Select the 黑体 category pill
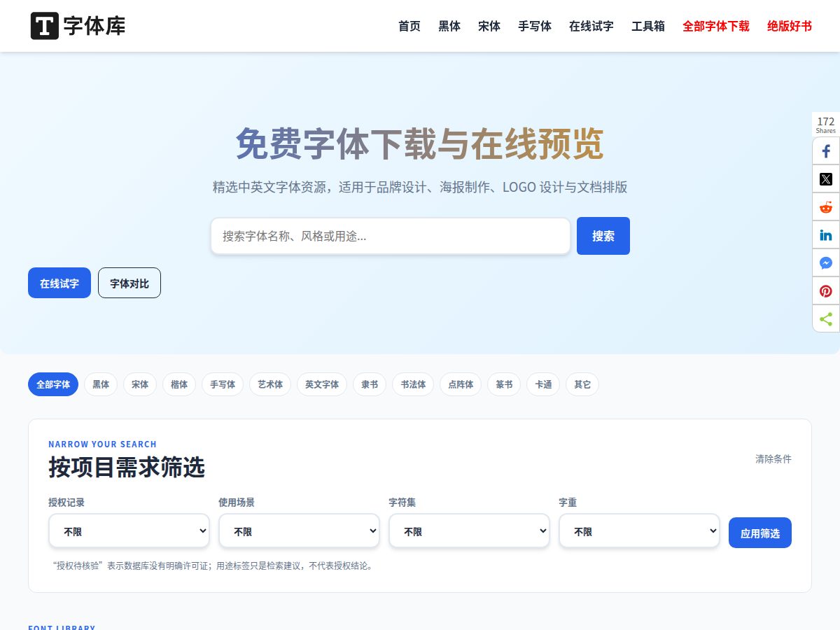 (x=101, y=384)
